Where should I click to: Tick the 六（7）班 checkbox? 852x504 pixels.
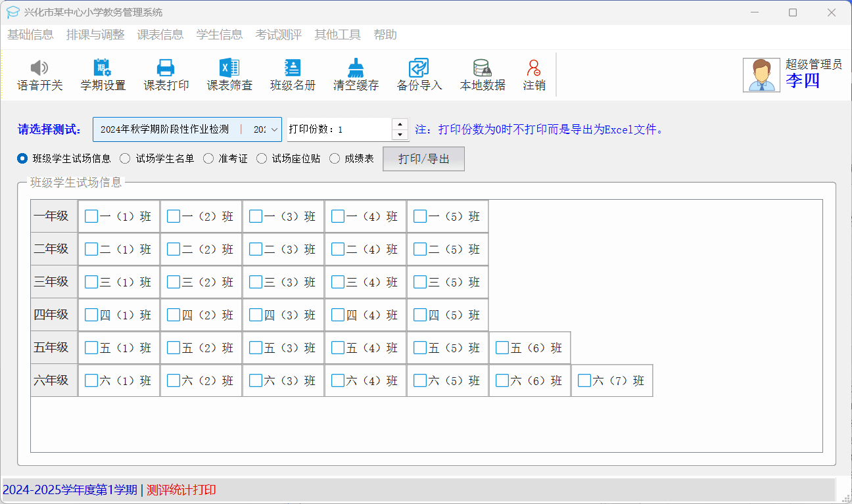point(584,380)
